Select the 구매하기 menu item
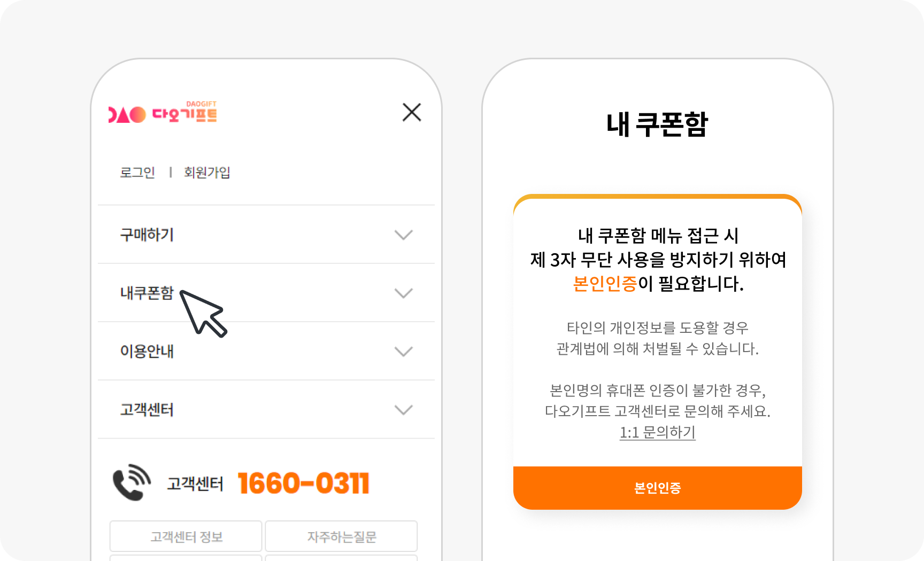The width and height of the screenshot is (924, 561). pos(147,235)
